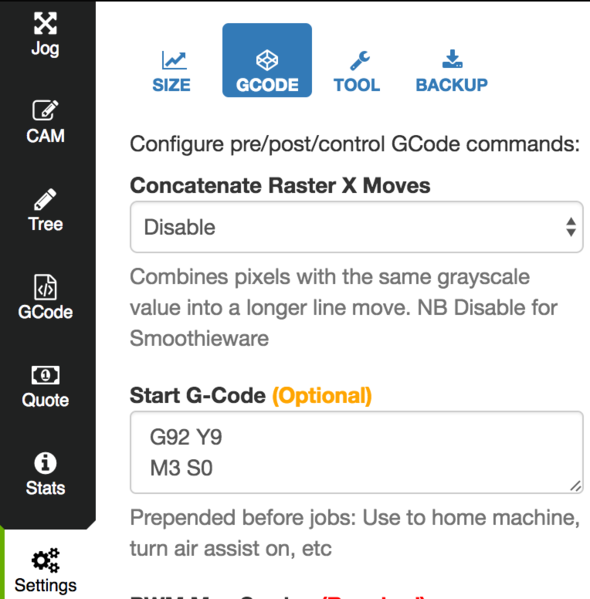Grab the Start G-Code box resize handle
Image resolution: width=590 pixels, height=599 pixels.
[576, 486]
